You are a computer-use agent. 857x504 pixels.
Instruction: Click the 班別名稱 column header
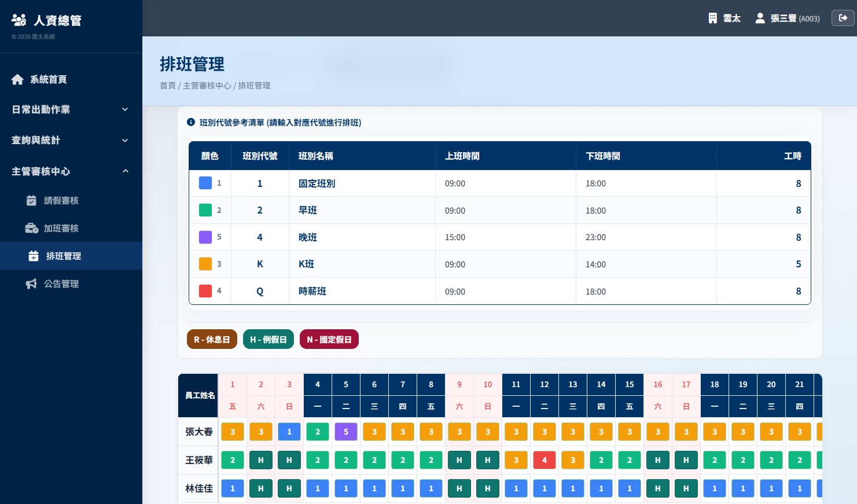[362, 156]
